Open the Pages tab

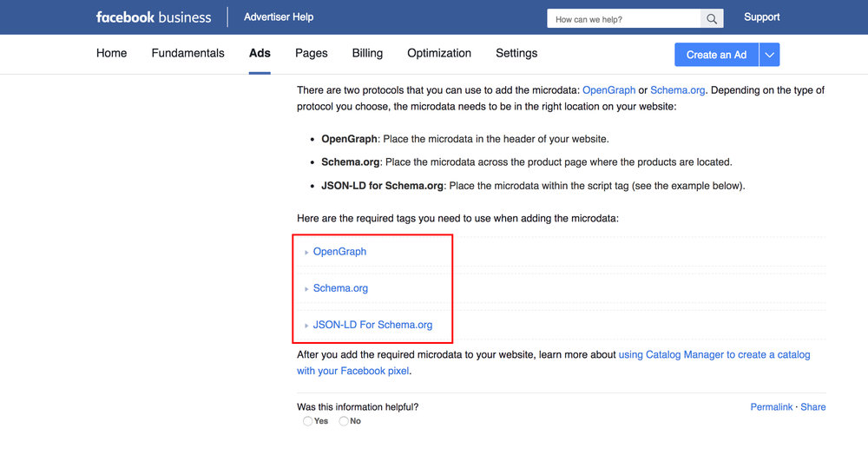tap(311, 53)
